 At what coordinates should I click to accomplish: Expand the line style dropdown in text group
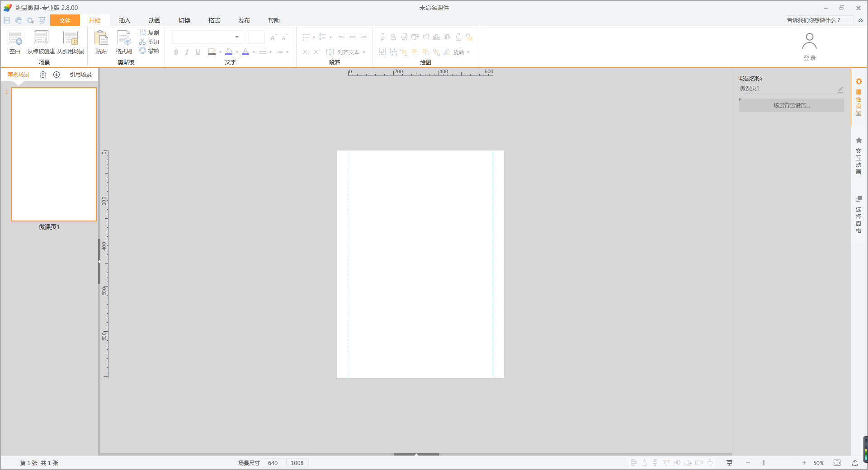tap(270, 52)
